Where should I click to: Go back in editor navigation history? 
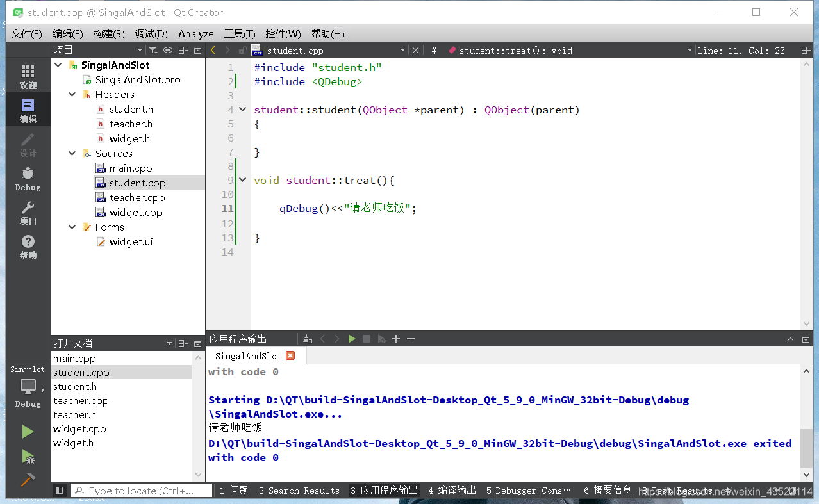(213, 50)
